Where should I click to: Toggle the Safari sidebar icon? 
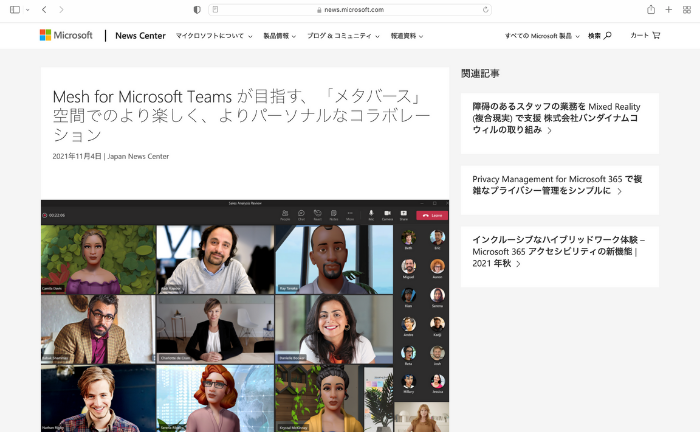[15, 9]
